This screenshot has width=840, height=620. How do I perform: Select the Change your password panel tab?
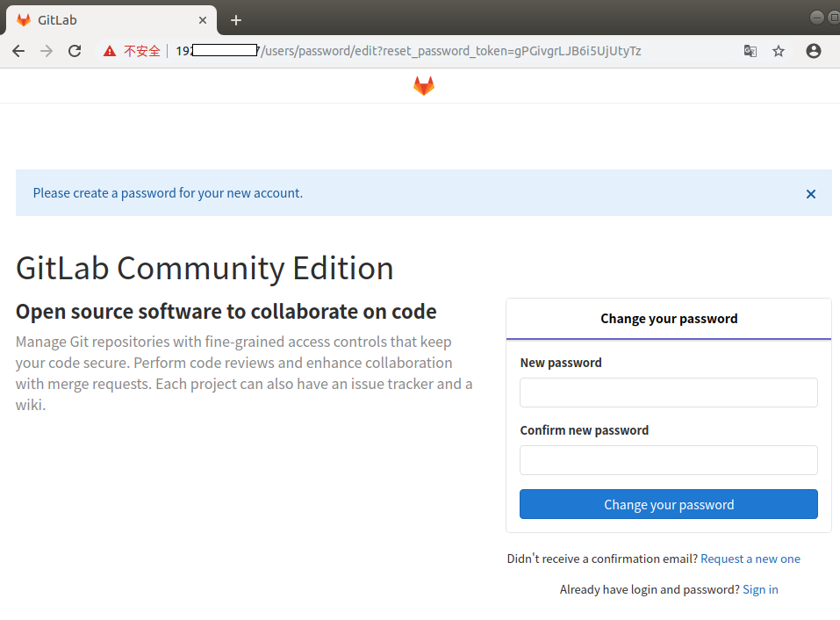click(669, 319)
